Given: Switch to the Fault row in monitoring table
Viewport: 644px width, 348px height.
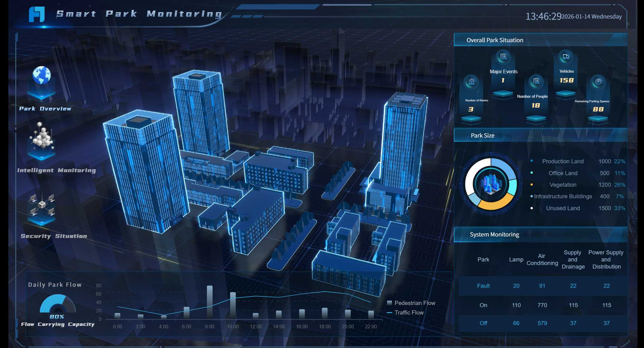Looking at the screenshot, I should coord(483,286).
